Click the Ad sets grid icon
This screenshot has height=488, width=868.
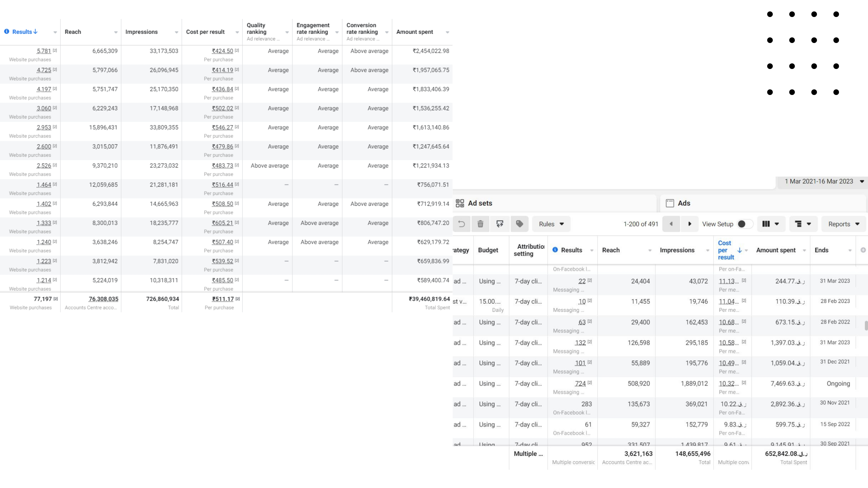(x=460, y=203)
